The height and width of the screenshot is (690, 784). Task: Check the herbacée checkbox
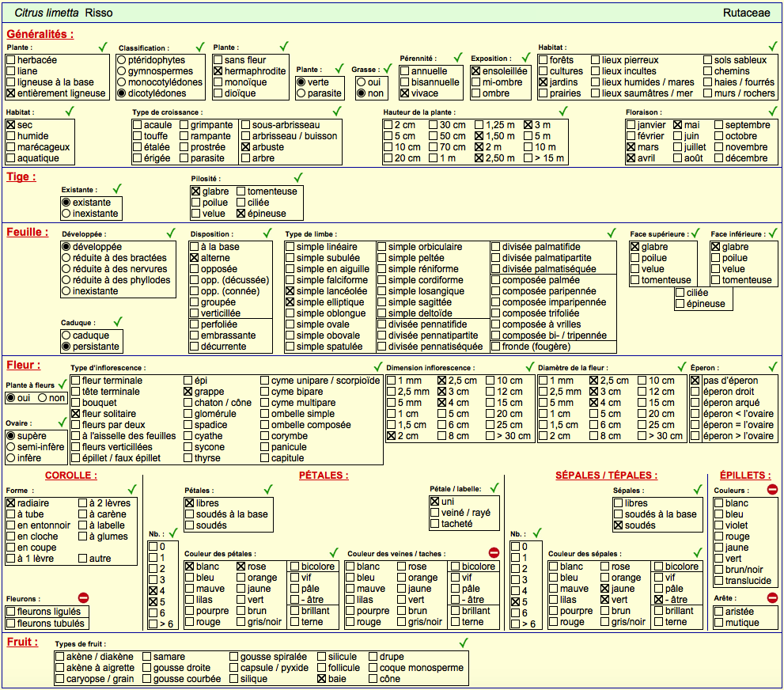(11, 60)
